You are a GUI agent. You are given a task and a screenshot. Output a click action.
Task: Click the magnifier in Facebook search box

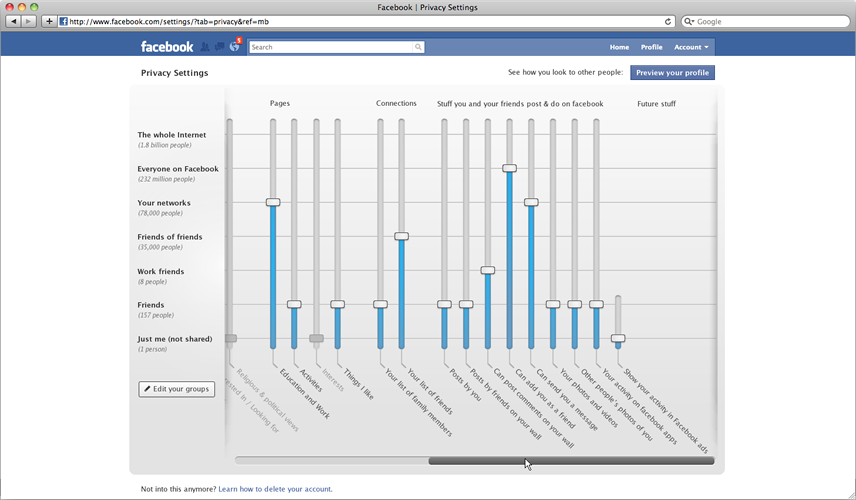418,47
